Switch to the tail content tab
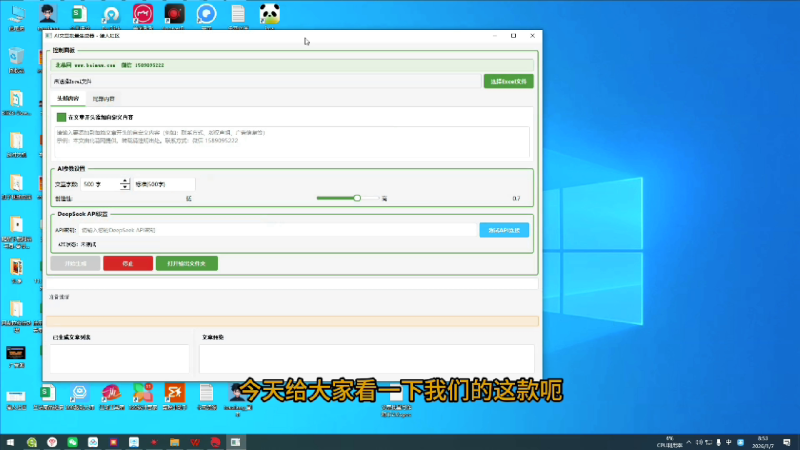This screenshot has height=450, width=800. click(x=104, y=99)
